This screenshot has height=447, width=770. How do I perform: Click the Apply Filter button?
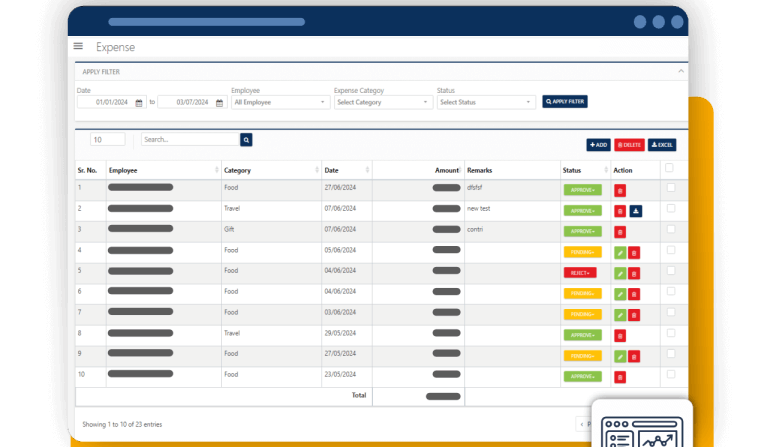pos(565,102)
